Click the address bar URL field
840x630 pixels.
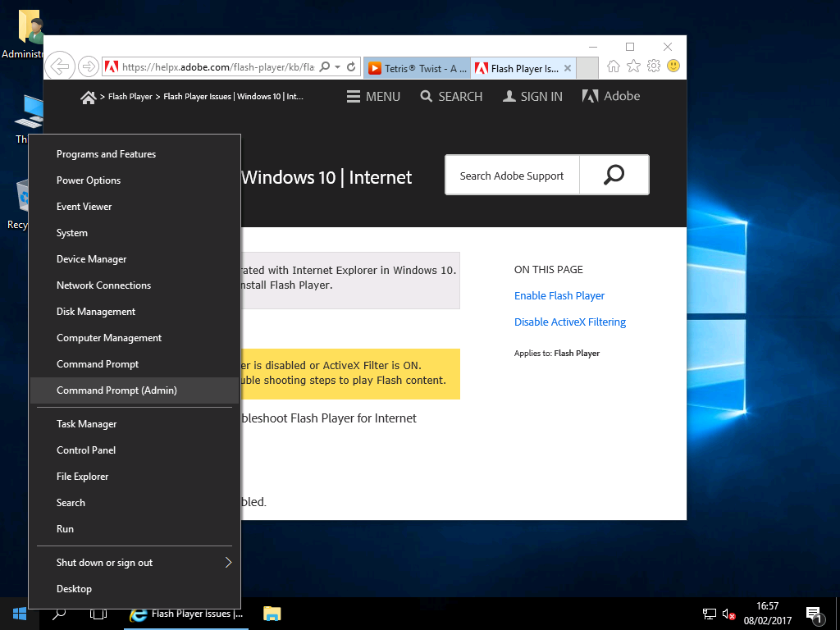point(217,67)
